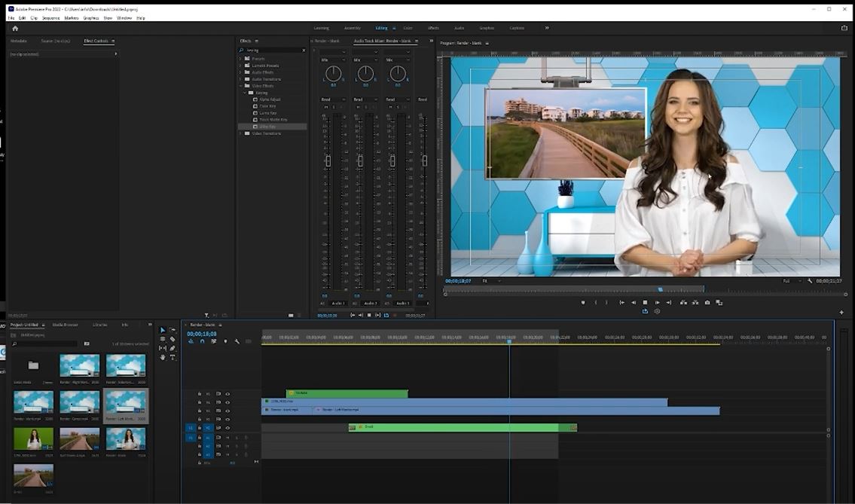Screen dimensions: 855x504
Task: Click the Export Frame camera icon
Action: (707, 302)
